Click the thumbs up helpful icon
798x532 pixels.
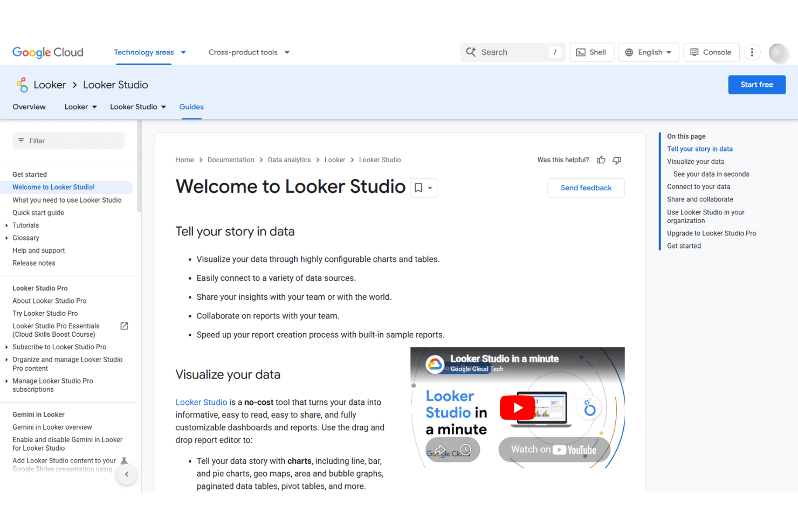tap(601, 160)
